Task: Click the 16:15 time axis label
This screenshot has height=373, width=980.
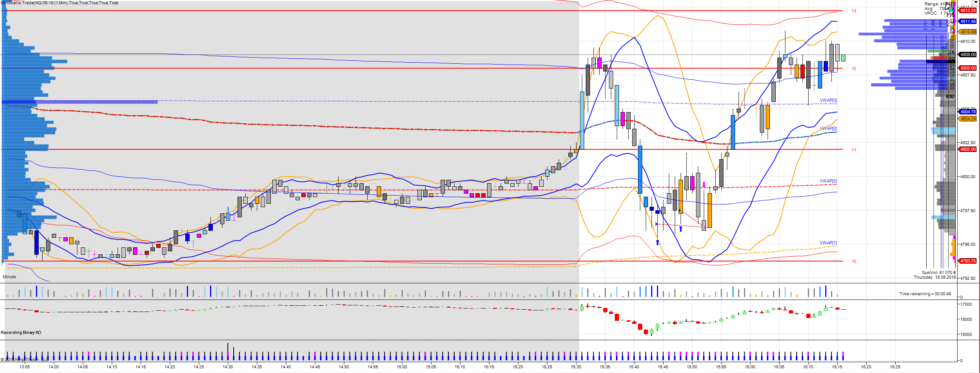Action: coord(837,367)
